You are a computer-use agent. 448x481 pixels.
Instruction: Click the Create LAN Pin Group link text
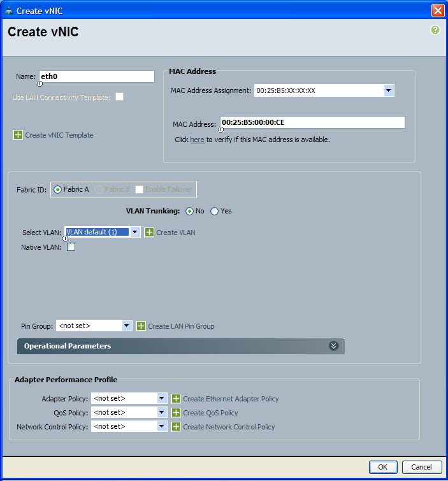(181, 326)
